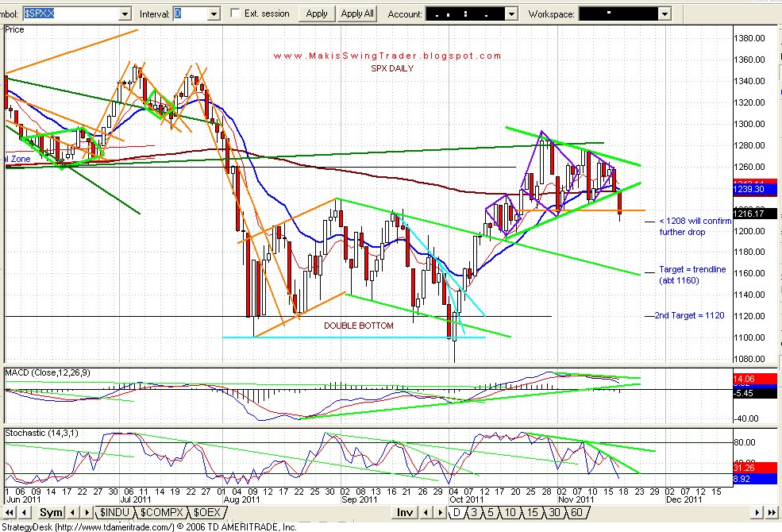This screenshot has width=782, height=532.
Task: Expand the Workspace dropdown
Action: tap(665, 14)
